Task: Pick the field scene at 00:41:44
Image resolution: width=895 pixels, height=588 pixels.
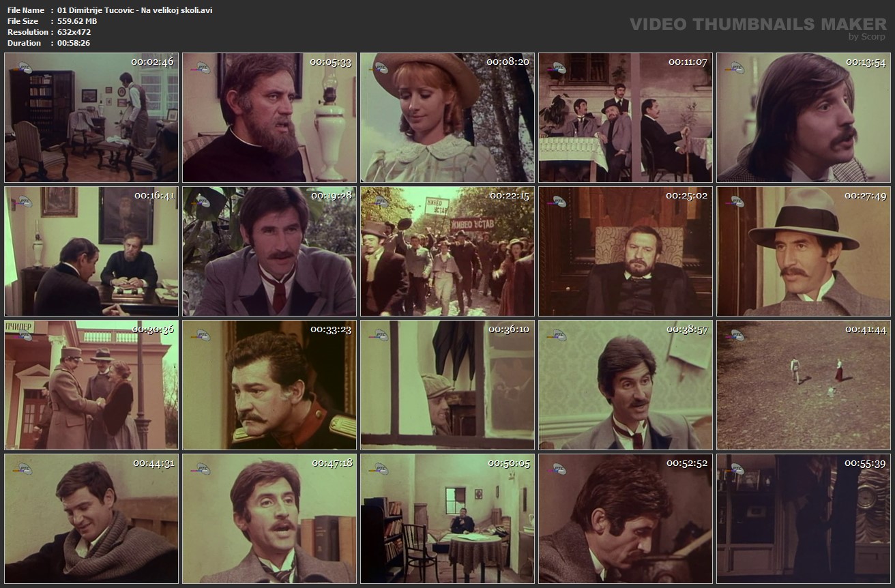Action: (x=804, y=385)
